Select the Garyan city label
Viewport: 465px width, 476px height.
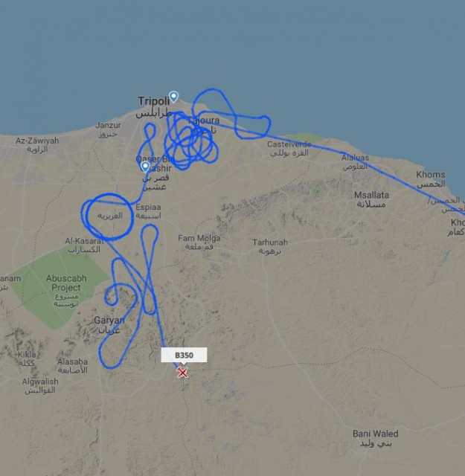tap(109, 320)
